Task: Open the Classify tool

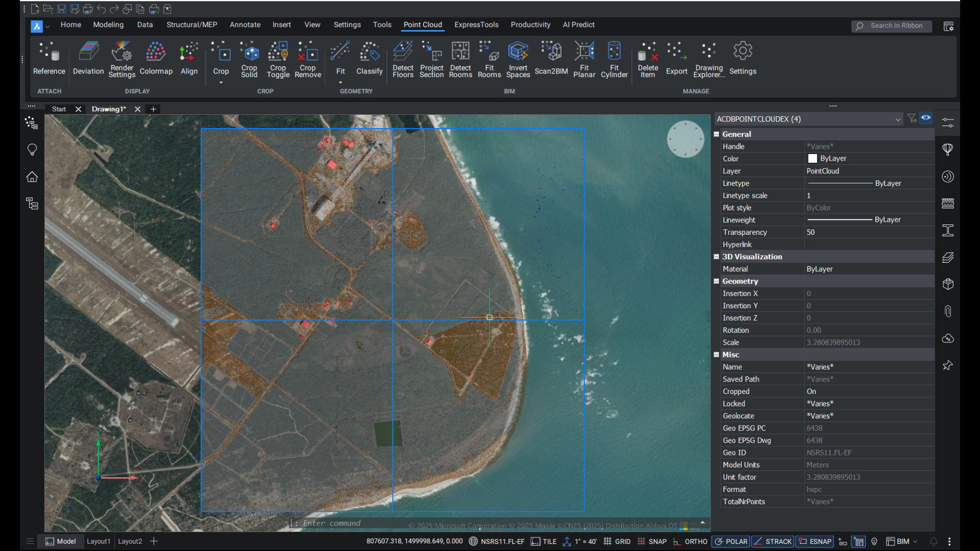Action: click(x=369, y=58)
